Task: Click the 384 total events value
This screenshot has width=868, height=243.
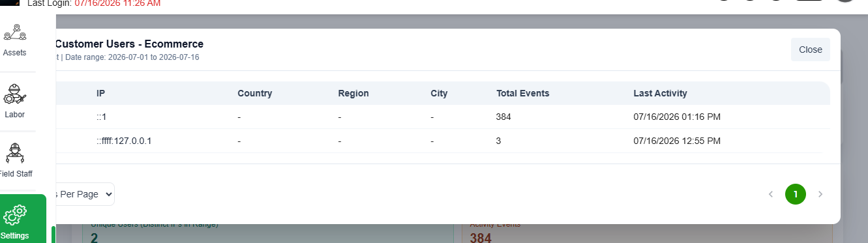Action: [x=503, y=117]
